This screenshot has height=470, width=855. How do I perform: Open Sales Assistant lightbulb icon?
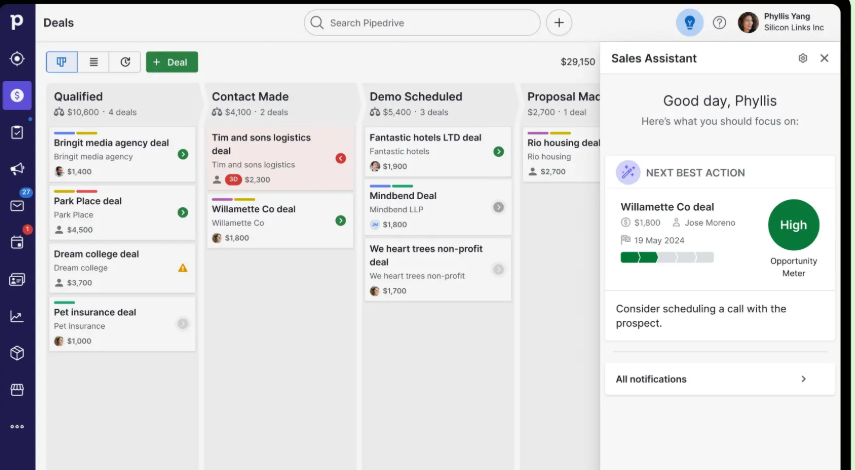coord(689,22)
